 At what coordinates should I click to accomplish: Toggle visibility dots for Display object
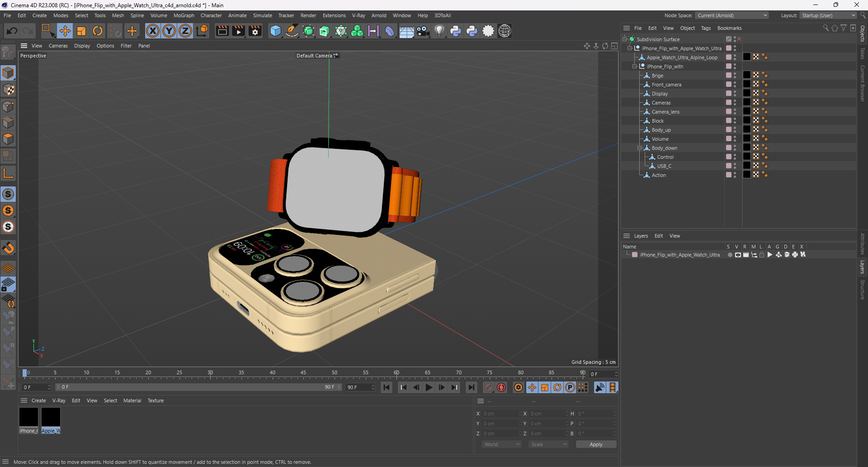point(735,94)
